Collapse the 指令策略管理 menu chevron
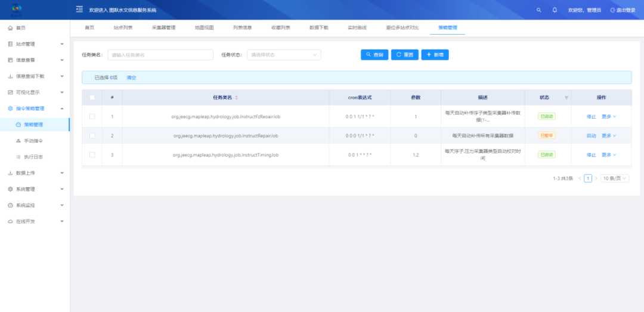Viewport: 644px width, 312px height. pyautogui.click(x=62, y=109)
